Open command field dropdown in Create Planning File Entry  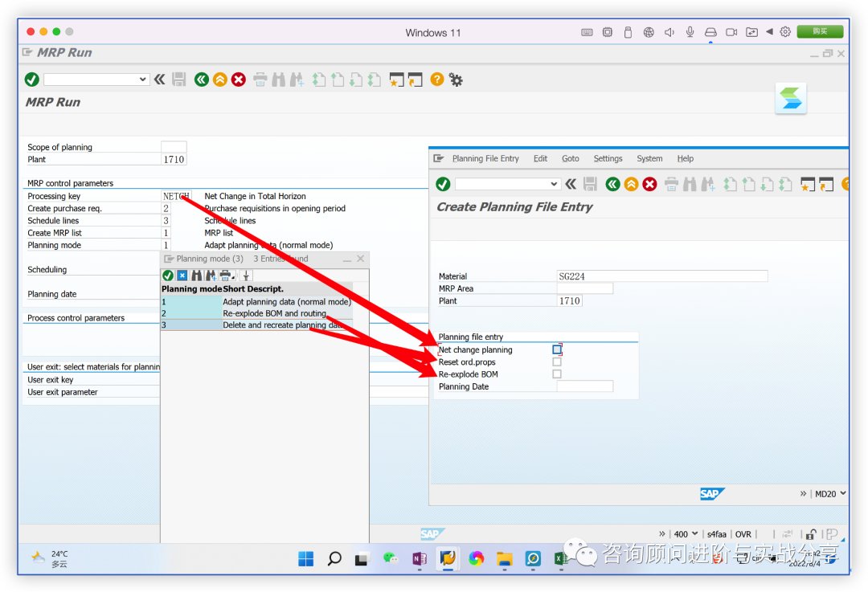(x=554, y=184)
